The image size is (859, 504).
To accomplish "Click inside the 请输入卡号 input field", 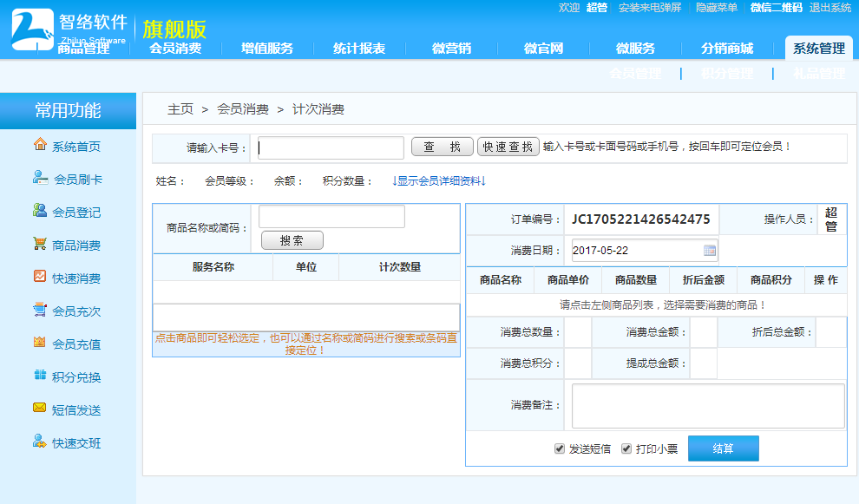I will click(x=329, y=147).
